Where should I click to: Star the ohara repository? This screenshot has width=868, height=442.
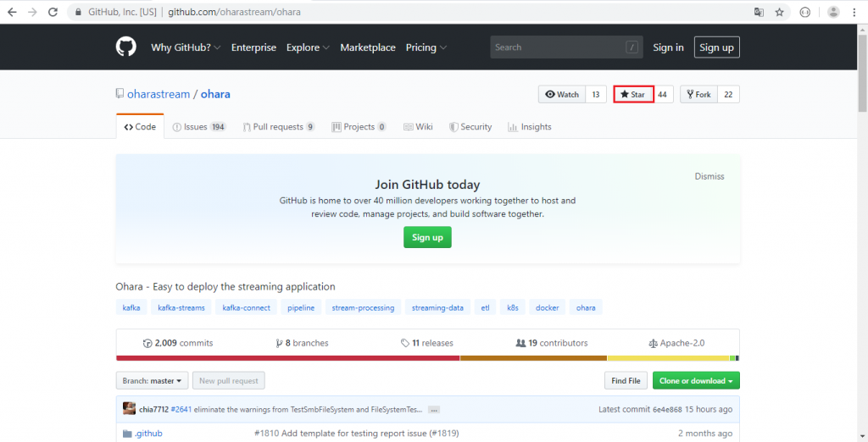[x=633, y=95]
